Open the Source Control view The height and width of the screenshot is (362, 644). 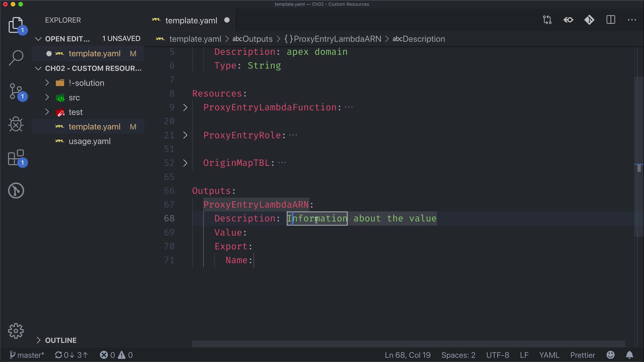[16, 91]
